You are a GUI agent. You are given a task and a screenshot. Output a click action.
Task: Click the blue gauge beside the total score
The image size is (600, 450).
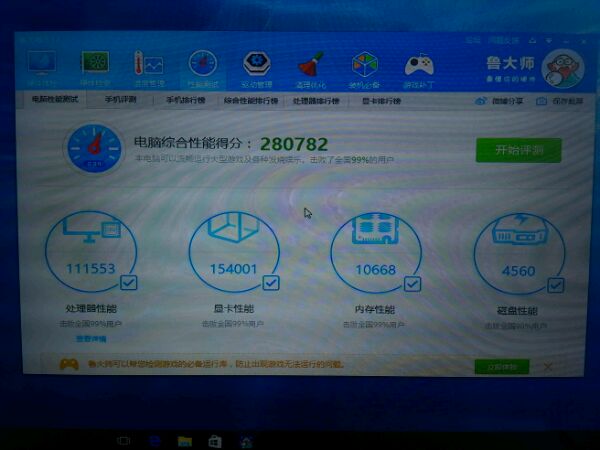point(94,148)
